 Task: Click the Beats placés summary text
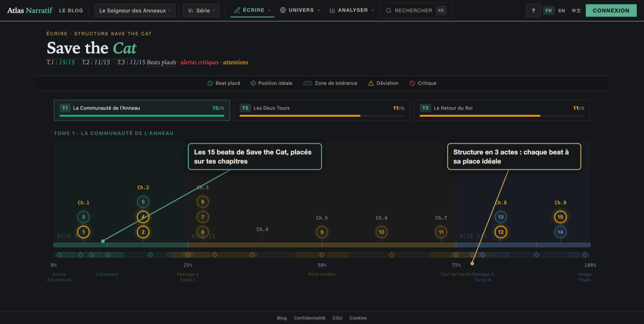point(161,62)
